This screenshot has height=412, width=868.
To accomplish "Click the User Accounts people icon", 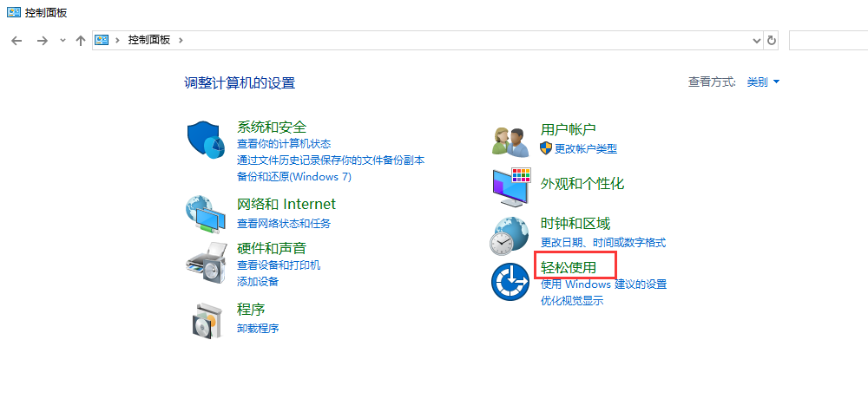I will (510, 140).
